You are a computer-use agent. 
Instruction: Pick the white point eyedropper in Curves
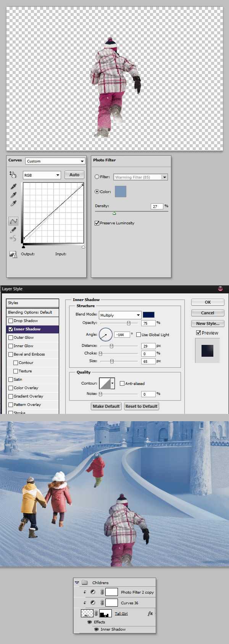tap(13, 203)
